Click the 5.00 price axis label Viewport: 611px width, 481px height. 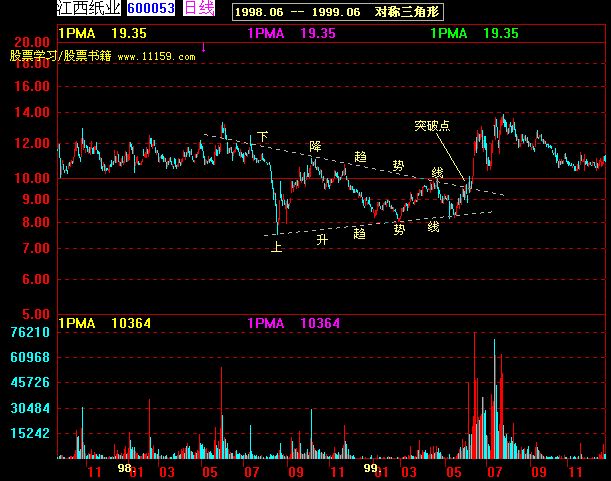[x=36, y=314]
